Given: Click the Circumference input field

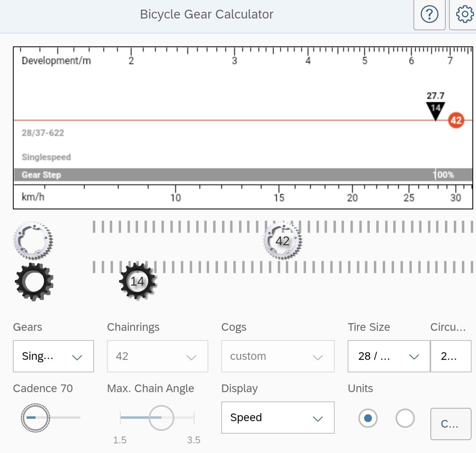Looking at the screenshot, I should click(451, 356).
